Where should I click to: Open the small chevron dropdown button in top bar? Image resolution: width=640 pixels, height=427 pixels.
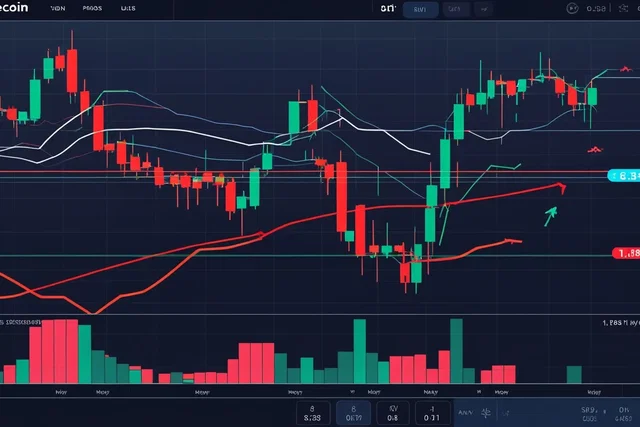[x=484, y=9]
